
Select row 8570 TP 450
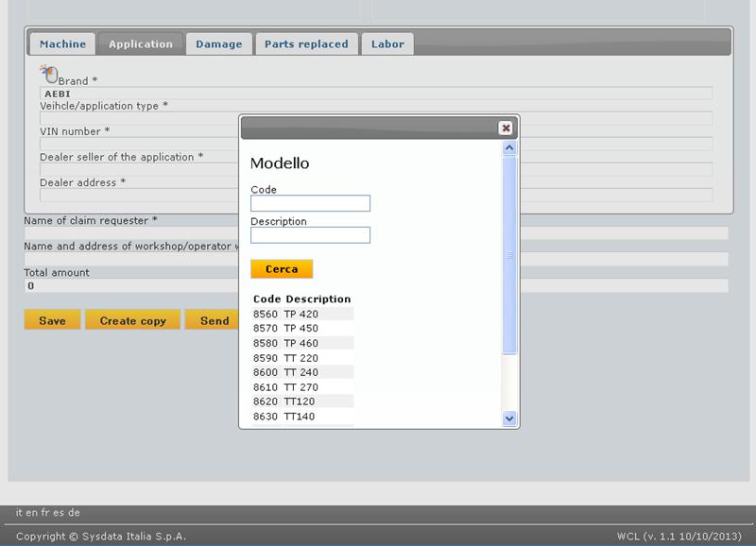(x=302, y=328)
